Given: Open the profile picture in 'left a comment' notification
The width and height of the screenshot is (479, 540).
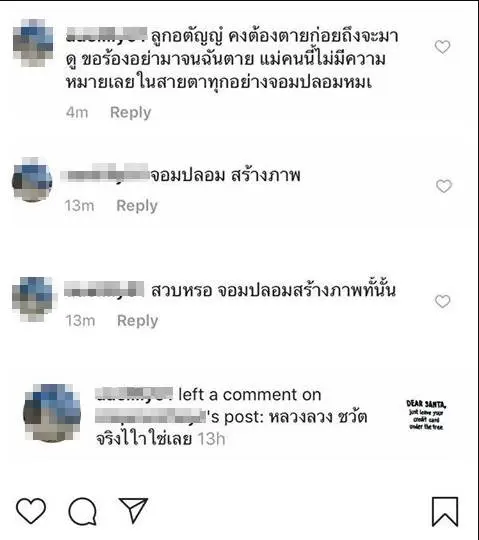Looking at the screenshot, I should coord(52,413).
